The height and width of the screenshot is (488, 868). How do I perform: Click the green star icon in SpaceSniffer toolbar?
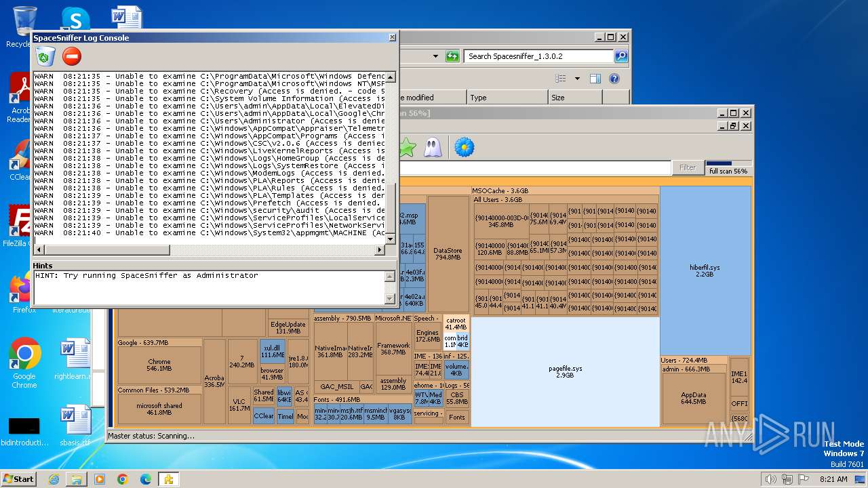407,147
